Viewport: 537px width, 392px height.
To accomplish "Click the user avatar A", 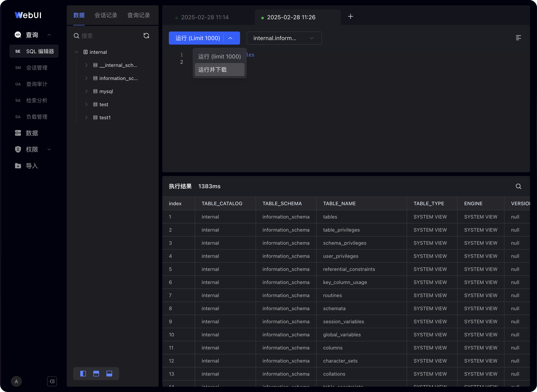I will 16,381.
